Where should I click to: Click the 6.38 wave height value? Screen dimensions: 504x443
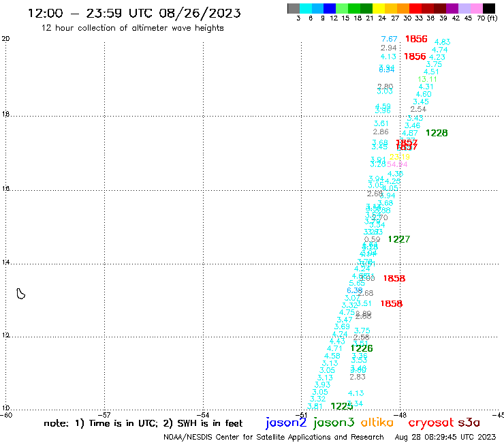pyautogui.click(x=355, y=290)
